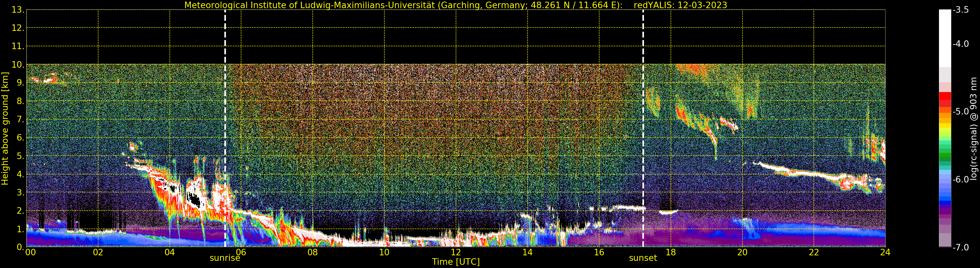Click the '24' time tick label

click(x=885, y=252)
